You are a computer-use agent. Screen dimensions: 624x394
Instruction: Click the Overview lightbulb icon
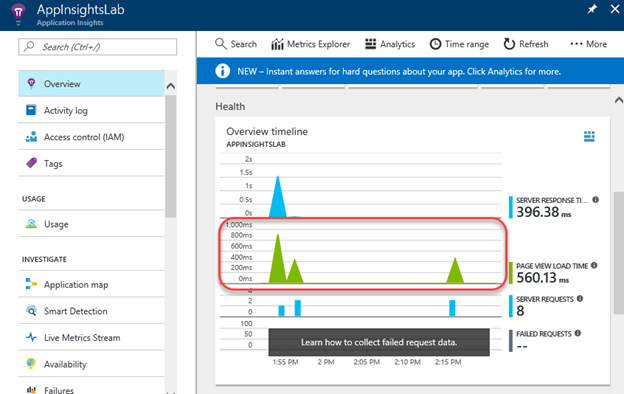pos(31,83)
